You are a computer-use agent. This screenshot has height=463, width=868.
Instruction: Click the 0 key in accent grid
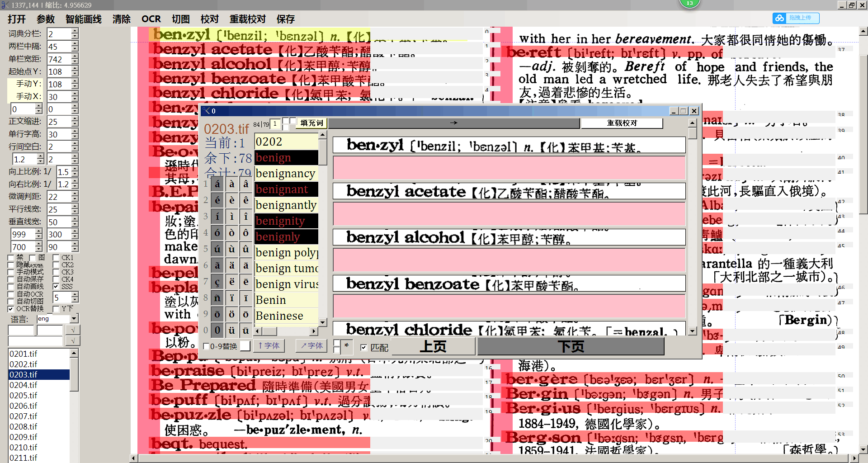click(217, 330)
